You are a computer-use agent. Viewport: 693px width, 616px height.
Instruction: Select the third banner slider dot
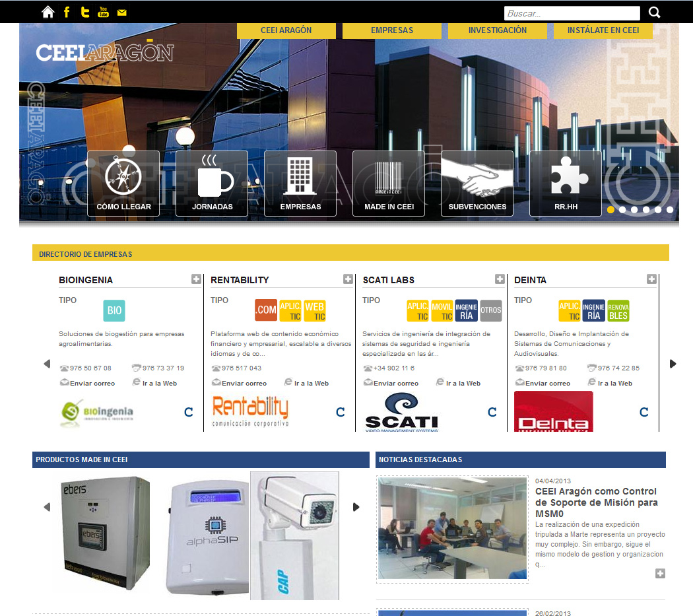pos(634,209)
